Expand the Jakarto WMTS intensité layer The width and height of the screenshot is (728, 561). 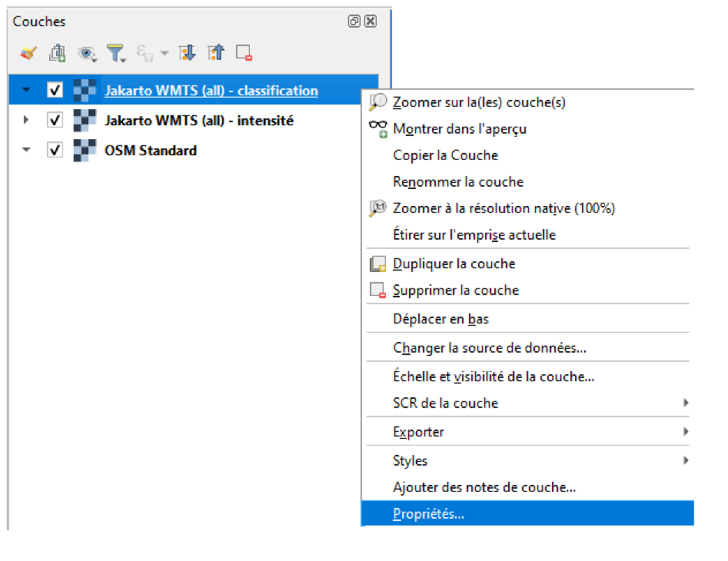[27, 121]
